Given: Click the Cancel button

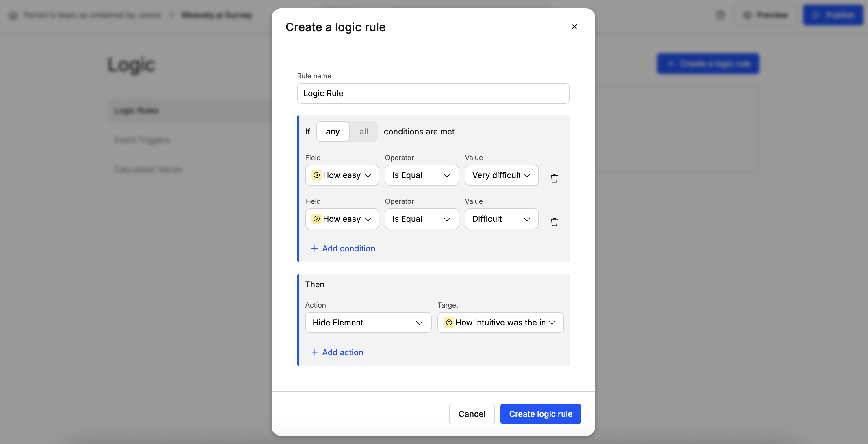Looking at the screenshot, I should point(471,414).
